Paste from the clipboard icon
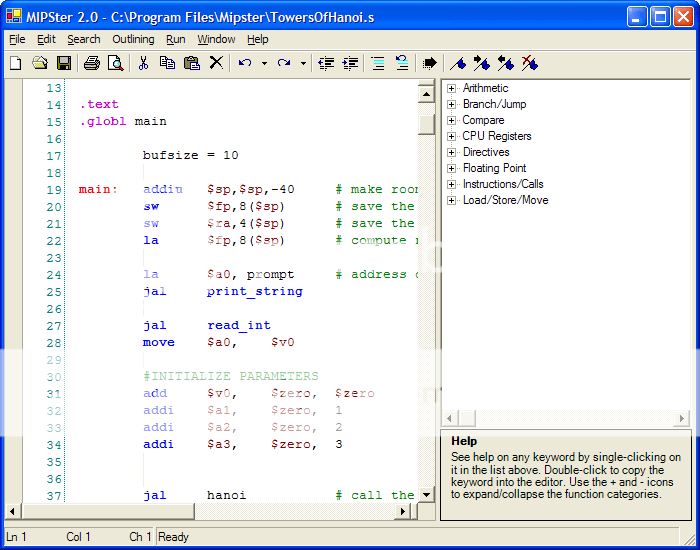The height and width of the screenshot is (550, 700). pyautogui.click(x=192, y=63)
